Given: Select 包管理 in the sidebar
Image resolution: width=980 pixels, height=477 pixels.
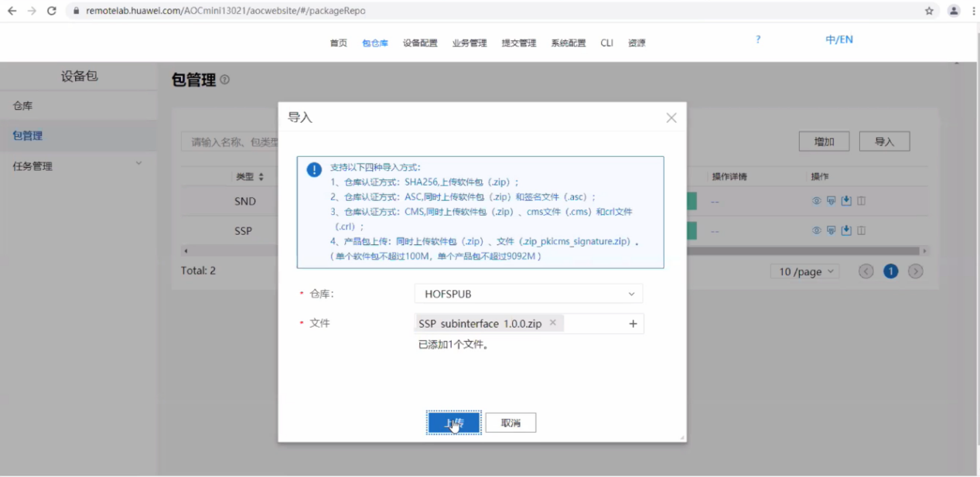Looking at the screenshot, I should pos(78,135).
